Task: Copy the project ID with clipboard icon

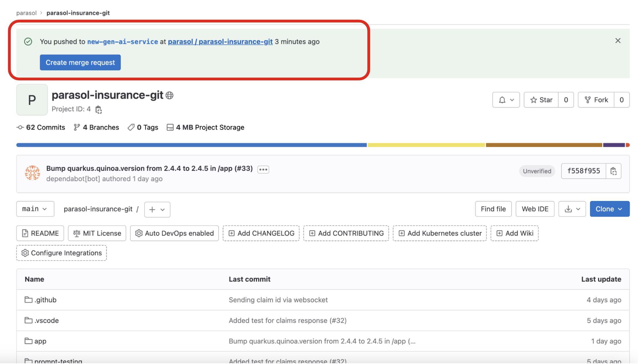Action: pos(99,109)
